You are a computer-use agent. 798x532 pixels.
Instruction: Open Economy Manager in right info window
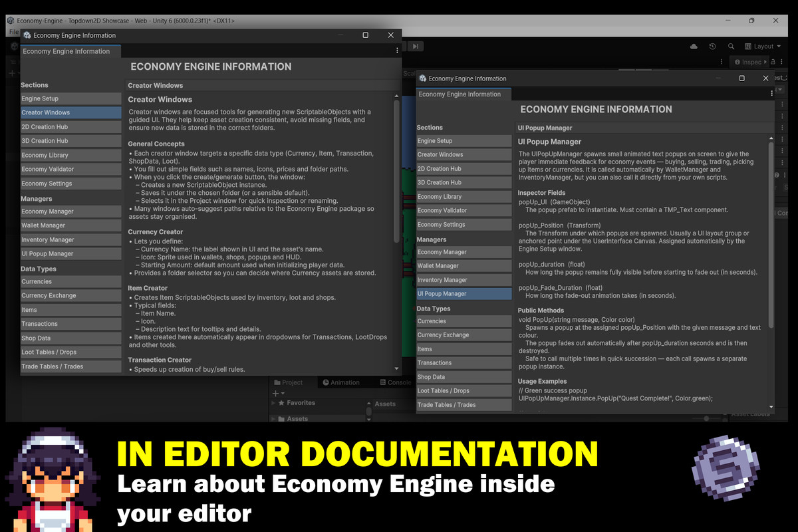(464, 252)
